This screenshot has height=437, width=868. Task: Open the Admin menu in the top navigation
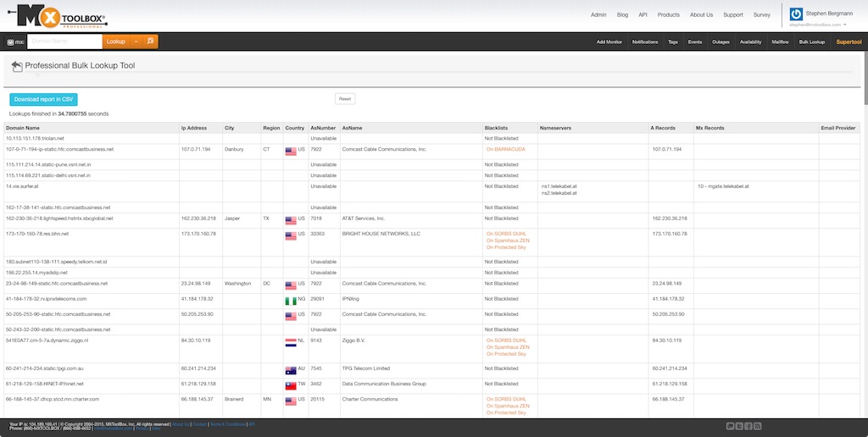pyautogui.click(x=598, y=15)
